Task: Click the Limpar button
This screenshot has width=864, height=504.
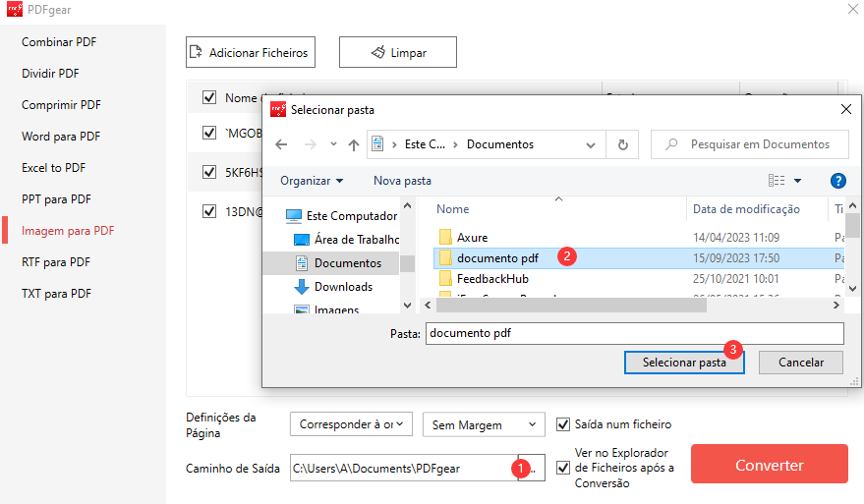Action: [x=398, y=52]
